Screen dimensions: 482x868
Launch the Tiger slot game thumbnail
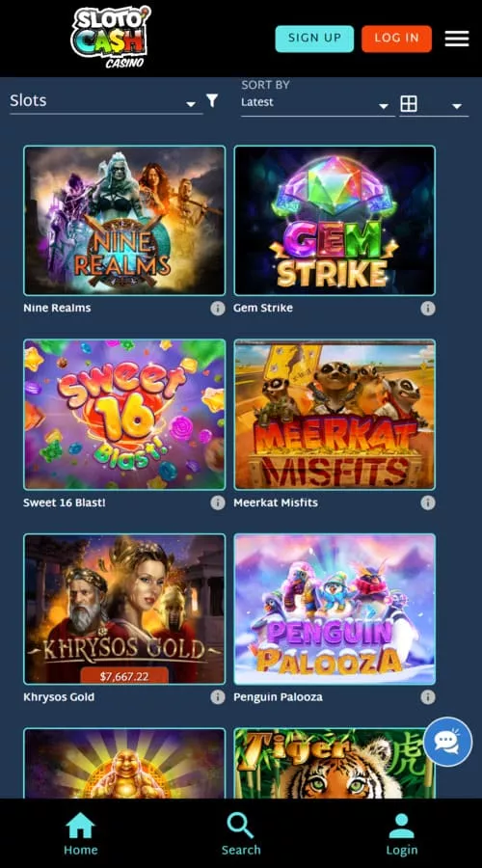click(x=335, y=763)
